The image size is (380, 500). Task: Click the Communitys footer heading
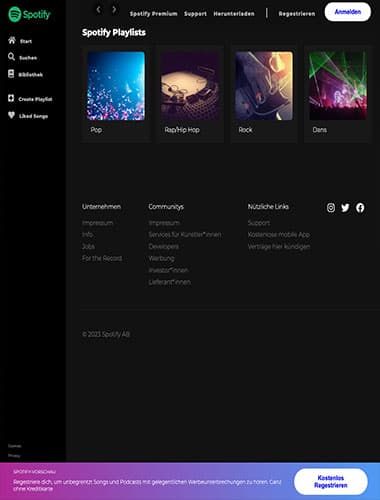click(x=166, y=207)
